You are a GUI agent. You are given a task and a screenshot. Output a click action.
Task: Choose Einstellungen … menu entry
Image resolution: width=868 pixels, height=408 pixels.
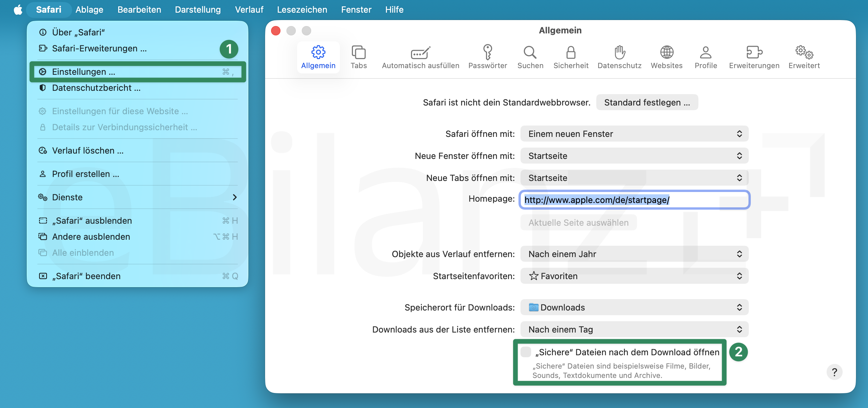click(138, 72)
